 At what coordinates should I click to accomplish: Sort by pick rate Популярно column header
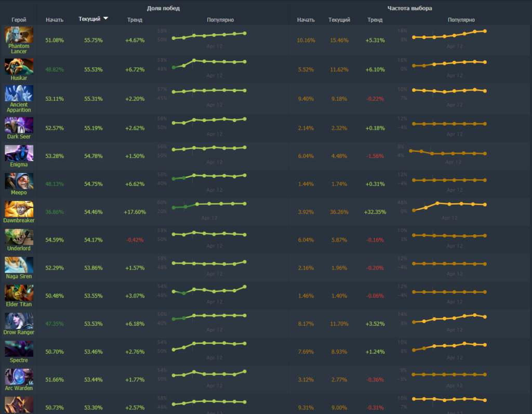click(x=461, y=20)
